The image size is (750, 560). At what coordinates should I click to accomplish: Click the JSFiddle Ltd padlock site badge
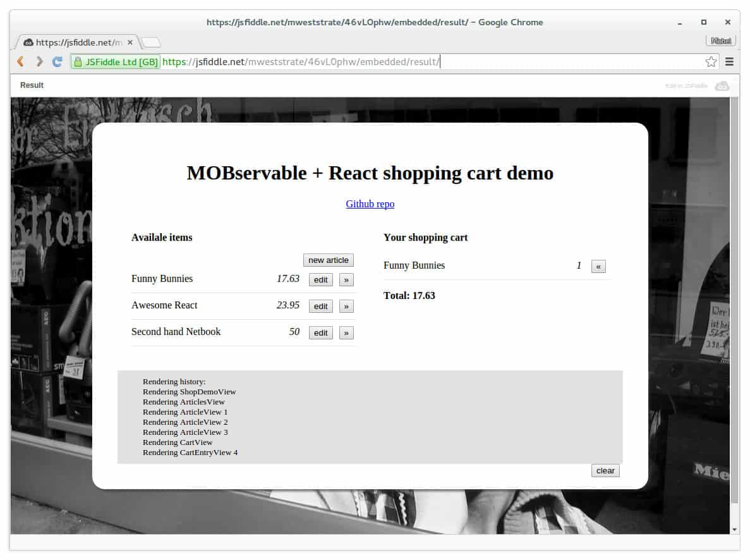[x=116, y=61]
